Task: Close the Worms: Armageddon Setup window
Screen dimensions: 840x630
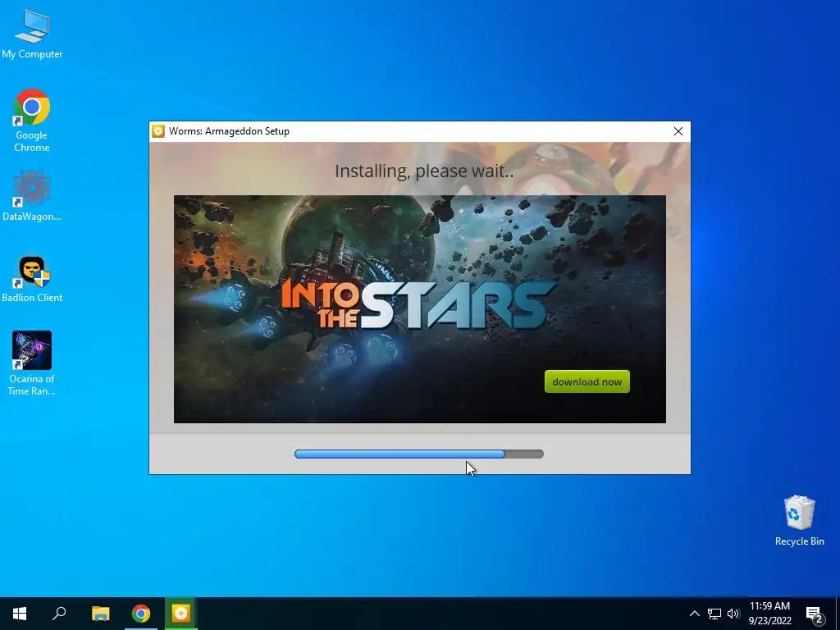Action: [x=678, y=131]
